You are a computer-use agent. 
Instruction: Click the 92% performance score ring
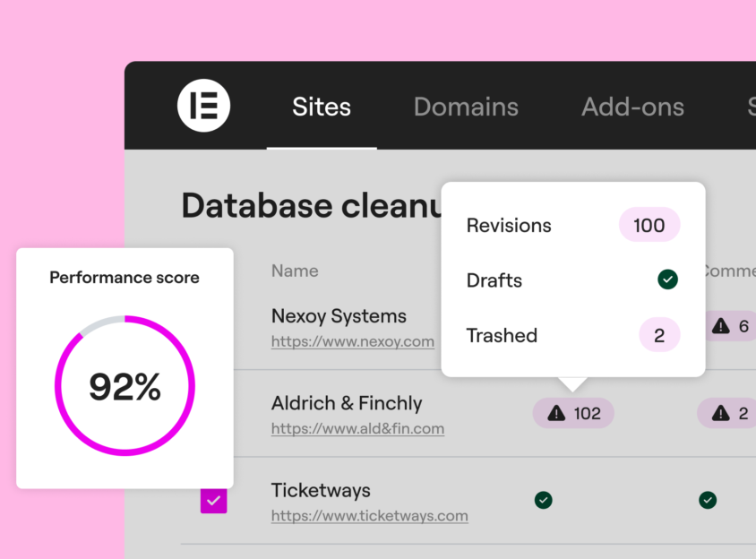coord(125,387)
